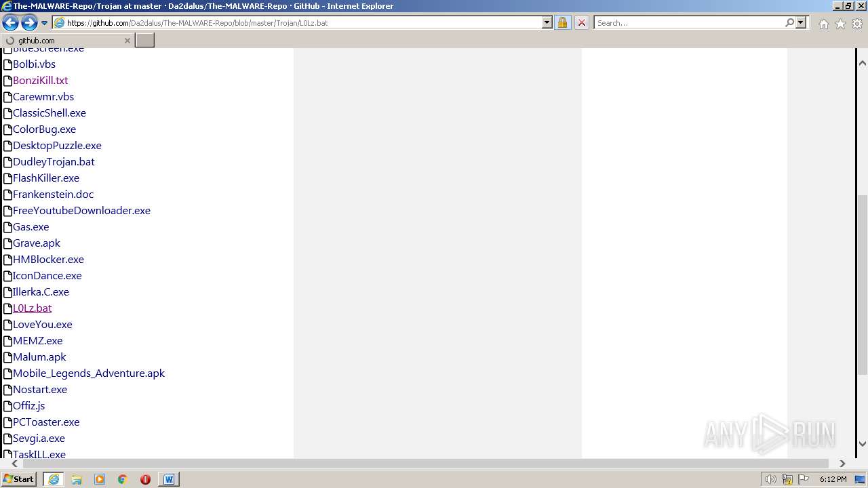Open MEMZ.exe file link
The image size is (868, 488).
coord(37,341)
